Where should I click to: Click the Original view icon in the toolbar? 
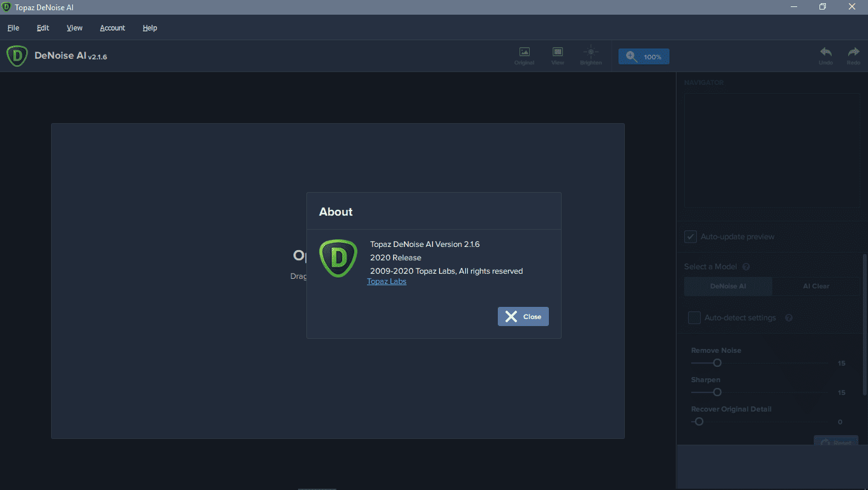coord(524,52)
